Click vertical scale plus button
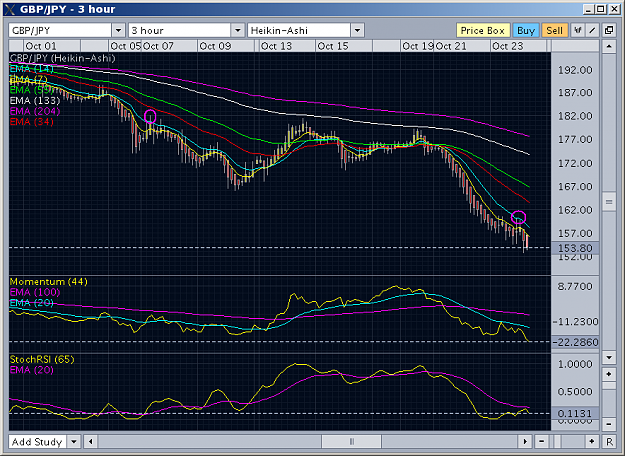The image size is (625, 456). point(609,374)
